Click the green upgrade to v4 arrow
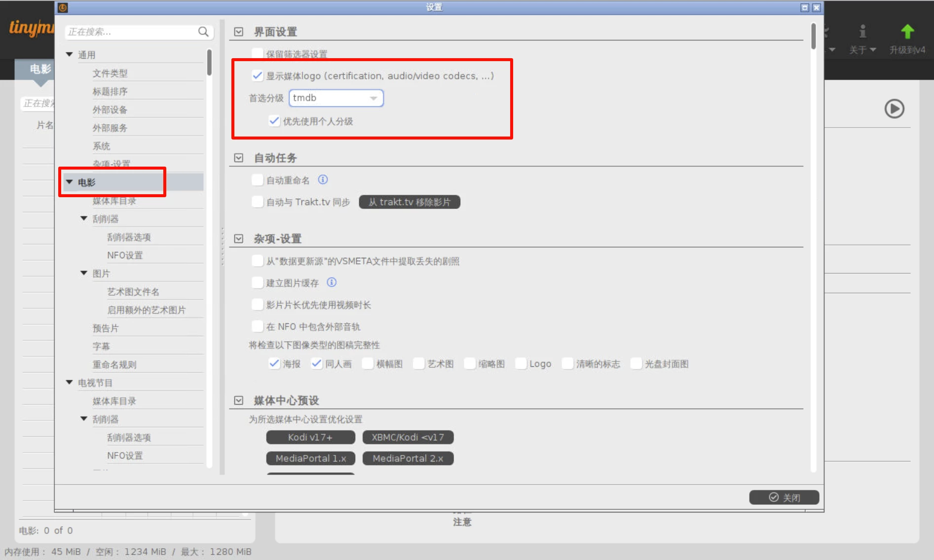 coord(907,32)
